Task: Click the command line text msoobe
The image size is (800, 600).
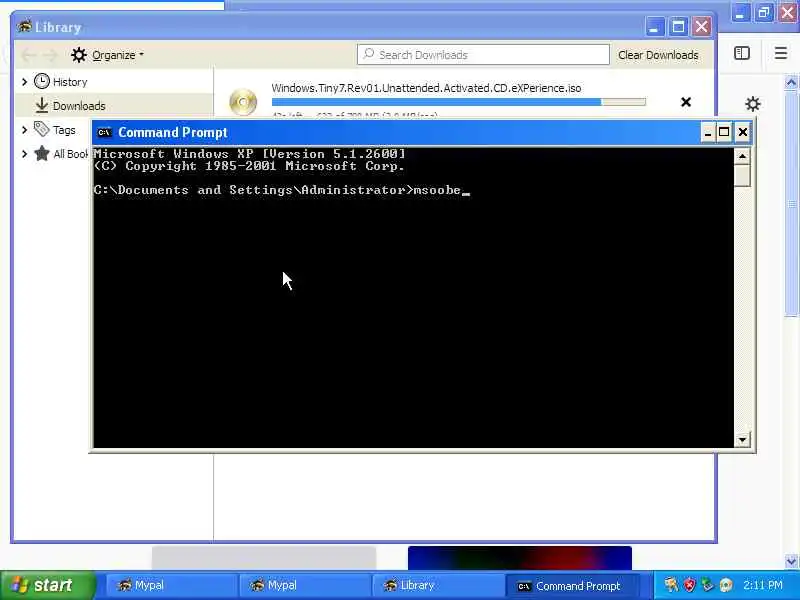Action: pos(437,190)
